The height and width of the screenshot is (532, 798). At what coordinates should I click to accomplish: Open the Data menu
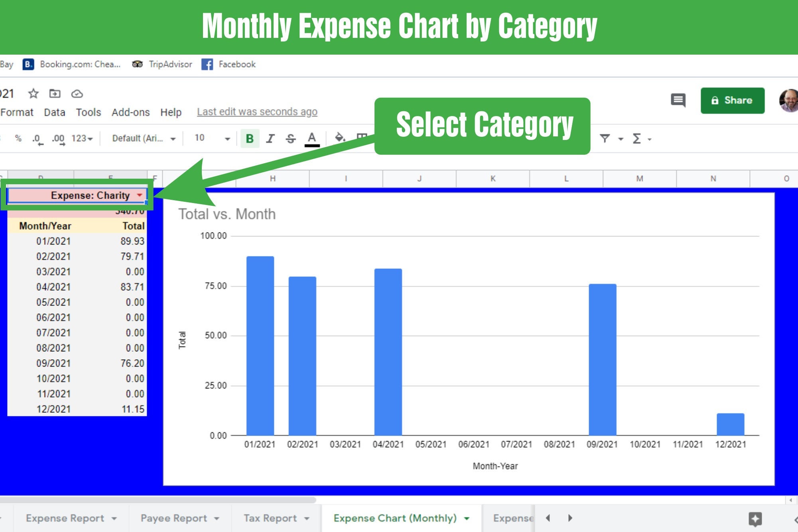(x=55, y=112)
